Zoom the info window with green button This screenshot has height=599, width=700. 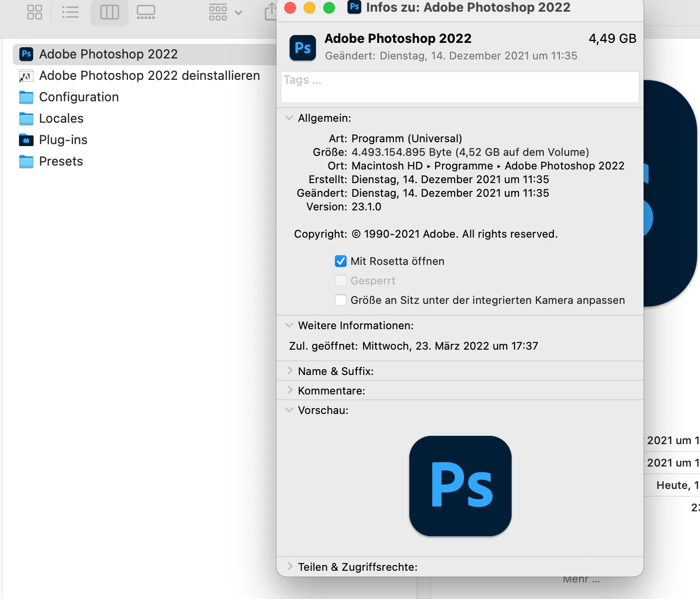329,8
